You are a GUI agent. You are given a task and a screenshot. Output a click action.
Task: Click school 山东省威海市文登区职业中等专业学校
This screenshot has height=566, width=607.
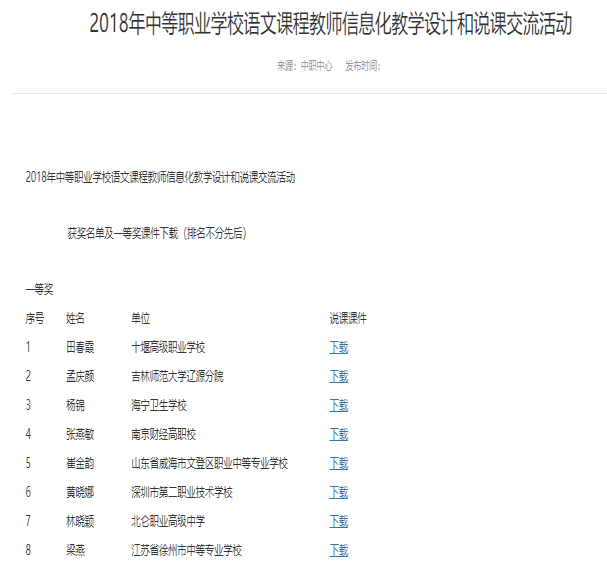(x=210, y=463)
